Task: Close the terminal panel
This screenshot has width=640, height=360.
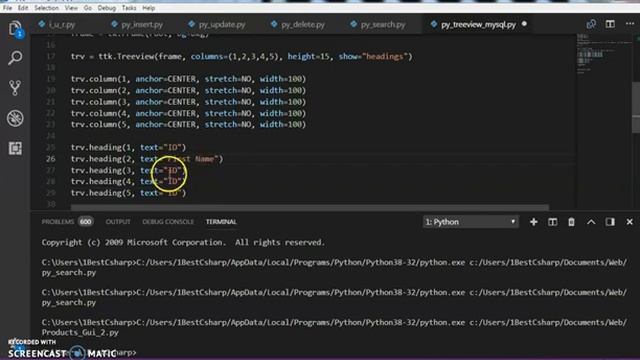Action: click(629, 222)
